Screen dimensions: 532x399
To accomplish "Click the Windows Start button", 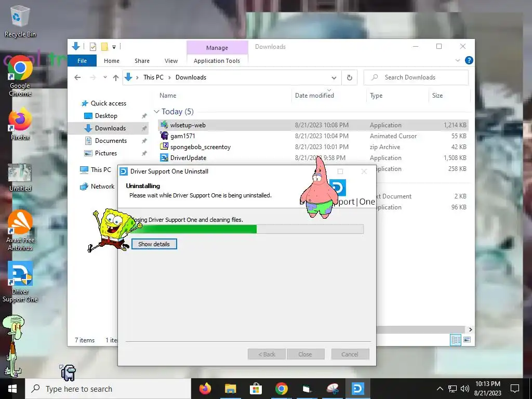I will [x=12, y=389].
